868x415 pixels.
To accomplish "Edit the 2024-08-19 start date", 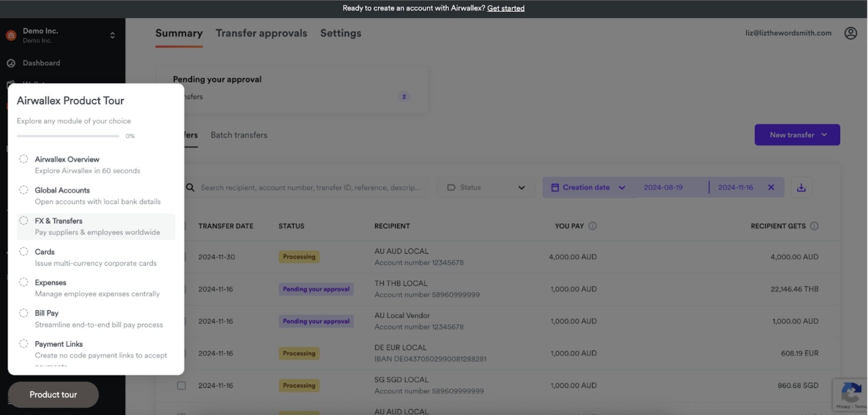I will (x=663, y=187).
